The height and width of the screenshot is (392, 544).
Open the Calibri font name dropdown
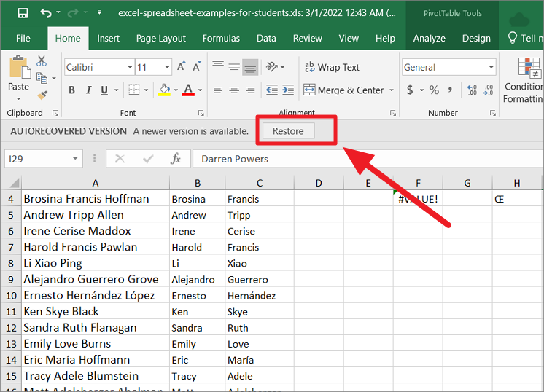(129, 67)
